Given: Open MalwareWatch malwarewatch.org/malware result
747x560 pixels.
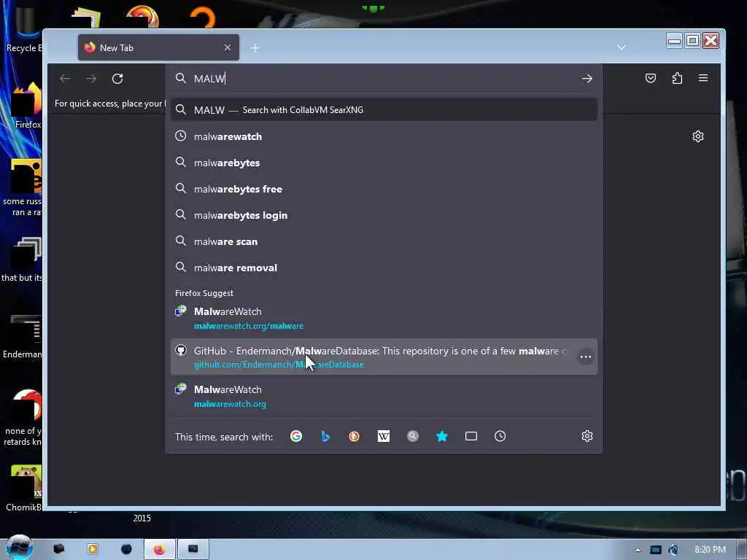Looking at the screenshot, I should (384, 318).
